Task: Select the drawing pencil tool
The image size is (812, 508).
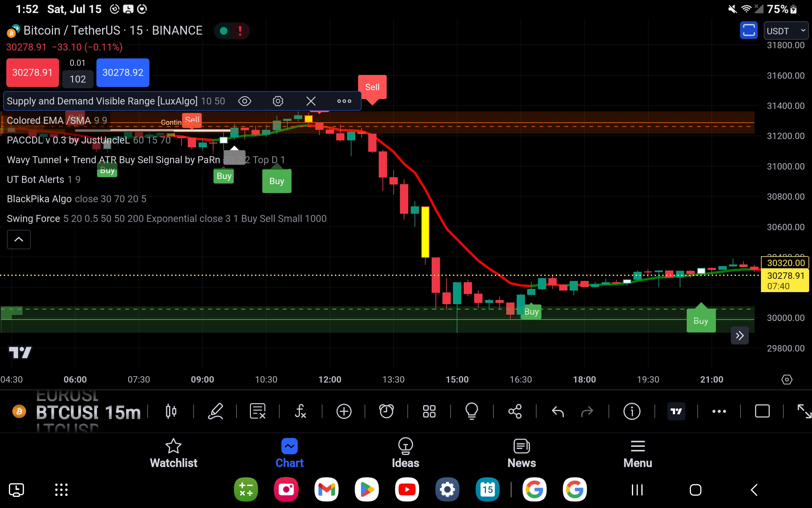Action: (x=215, y=411)
